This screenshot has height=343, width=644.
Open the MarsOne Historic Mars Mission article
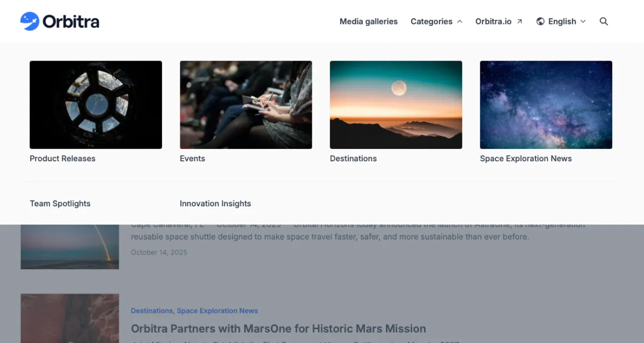[x=279, y=329]
